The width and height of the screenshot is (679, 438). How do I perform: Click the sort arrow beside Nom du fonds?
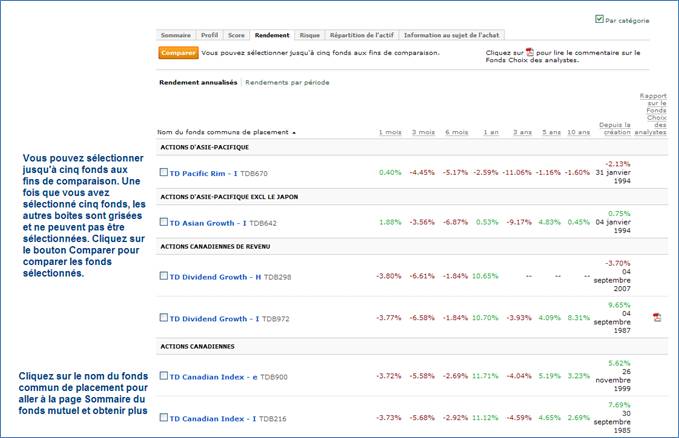(x=294, y=132)
